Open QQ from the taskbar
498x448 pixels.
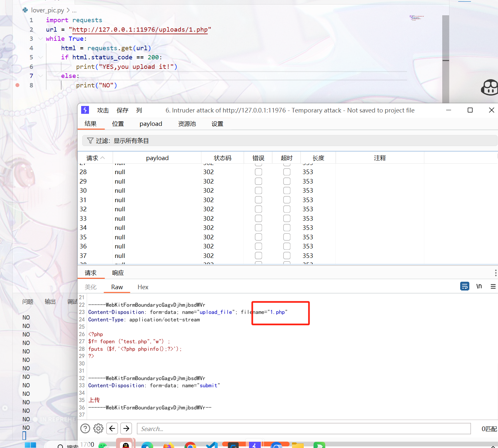tap(126, 444)
